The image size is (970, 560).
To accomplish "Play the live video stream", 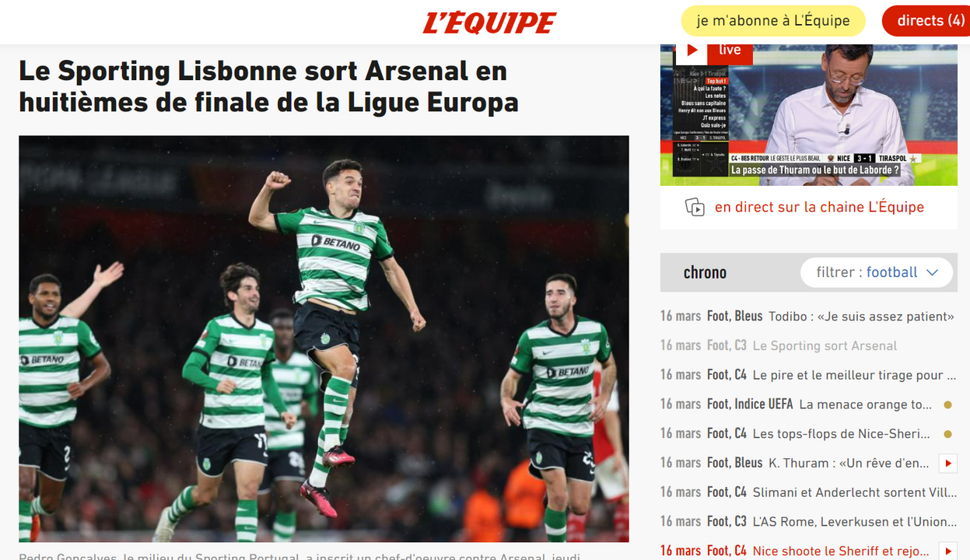I will 692,51.
